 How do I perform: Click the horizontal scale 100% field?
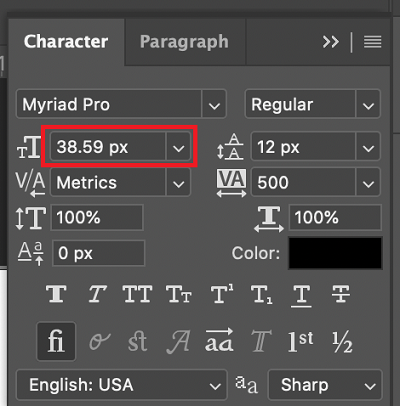coord(335,218)
